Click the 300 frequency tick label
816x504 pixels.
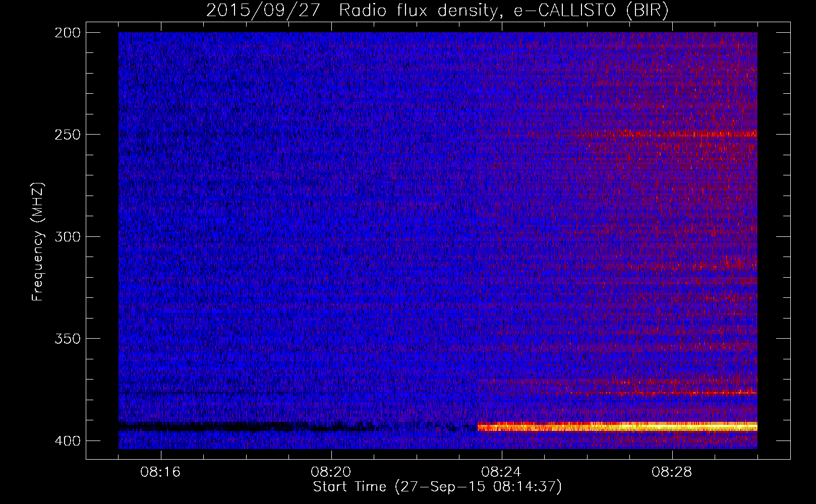click(67, 236)
